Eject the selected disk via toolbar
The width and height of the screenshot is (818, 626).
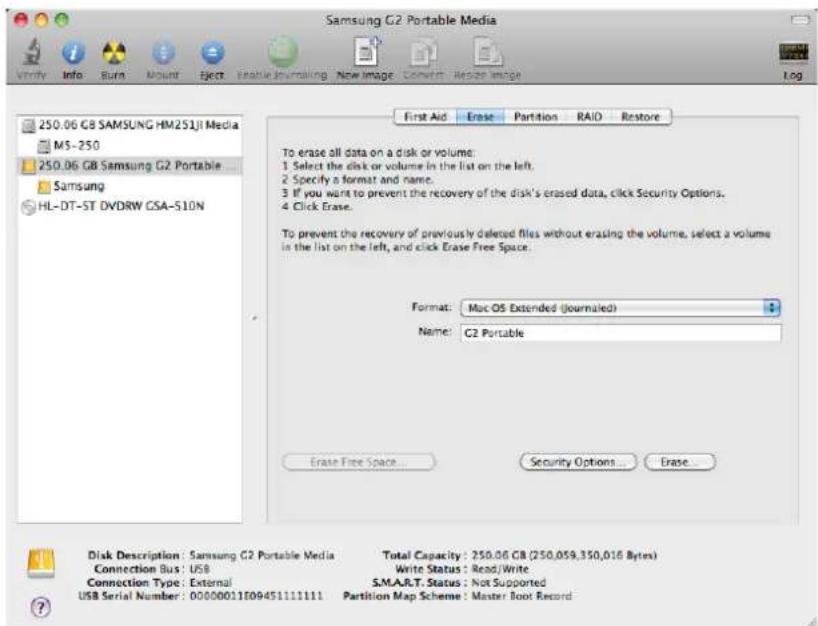212,53
